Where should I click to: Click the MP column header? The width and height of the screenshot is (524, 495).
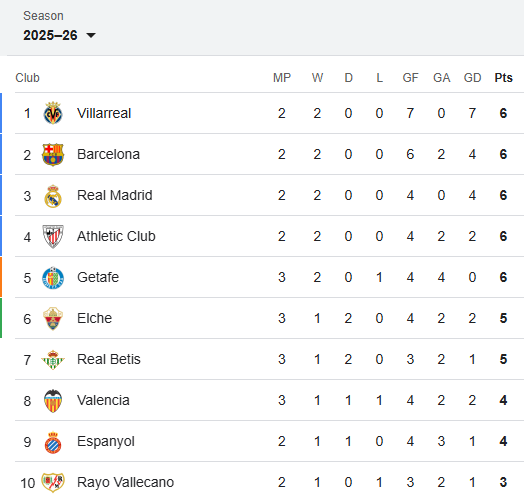click(282, 78)
